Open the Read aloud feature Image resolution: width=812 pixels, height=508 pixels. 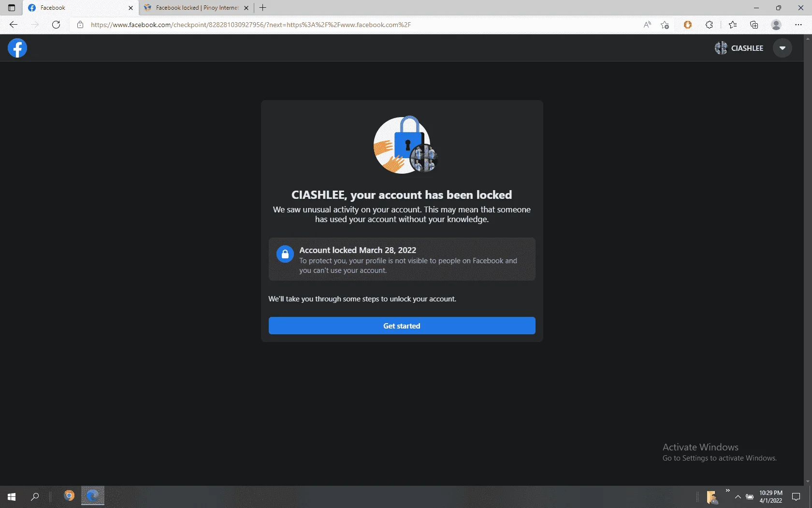647,25
